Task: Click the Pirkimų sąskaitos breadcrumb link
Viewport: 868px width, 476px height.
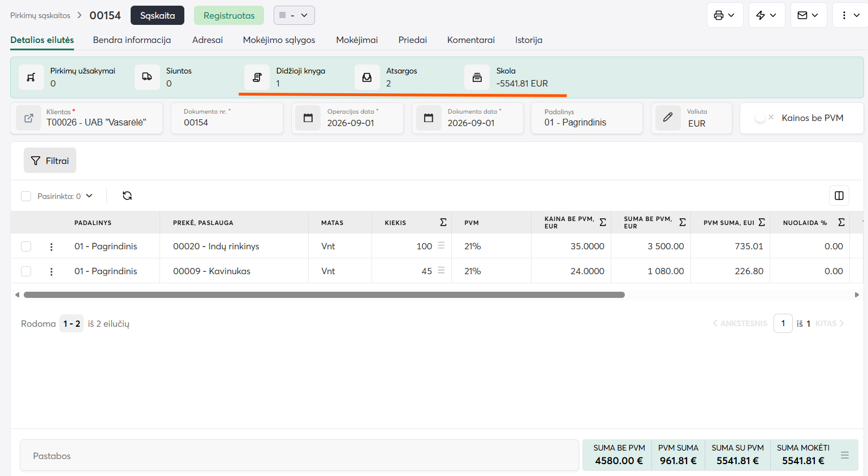Action: click(40, 15)
